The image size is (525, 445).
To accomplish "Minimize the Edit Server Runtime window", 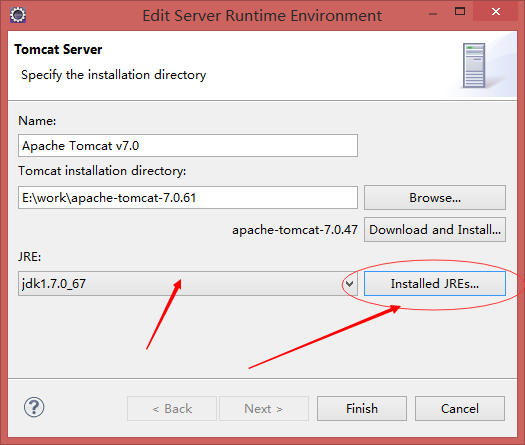I will click(x=433, y=13).
